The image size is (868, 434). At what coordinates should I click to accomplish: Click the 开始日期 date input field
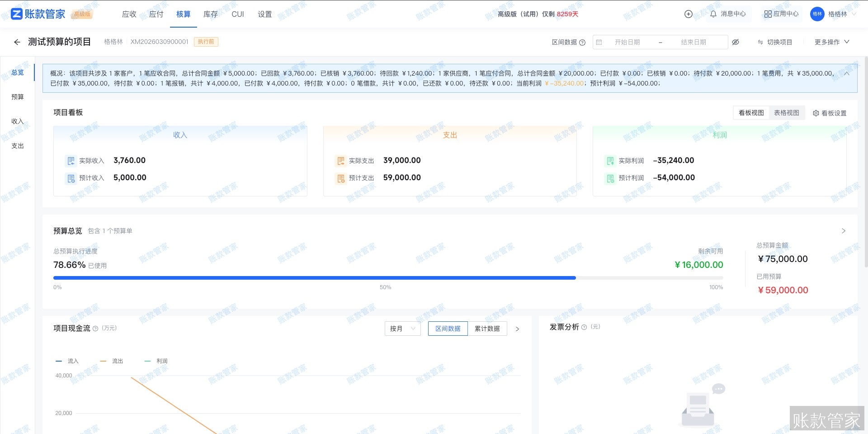coord(627,42)
